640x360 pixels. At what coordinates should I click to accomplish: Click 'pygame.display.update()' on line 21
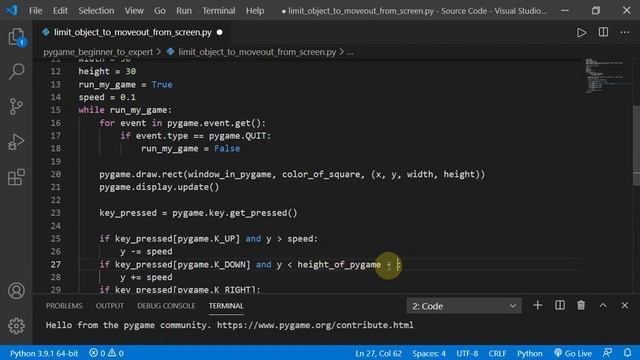pos(159,187)
